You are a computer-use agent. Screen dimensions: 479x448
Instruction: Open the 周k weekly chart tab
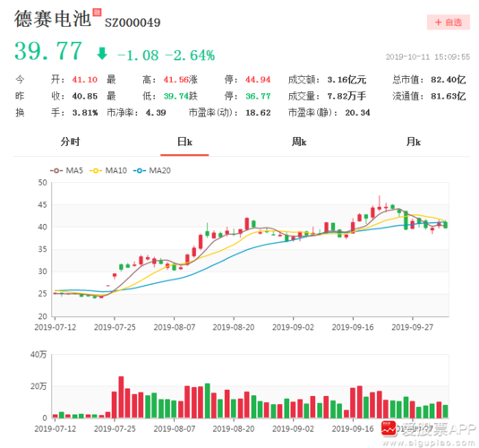(299, 142)
